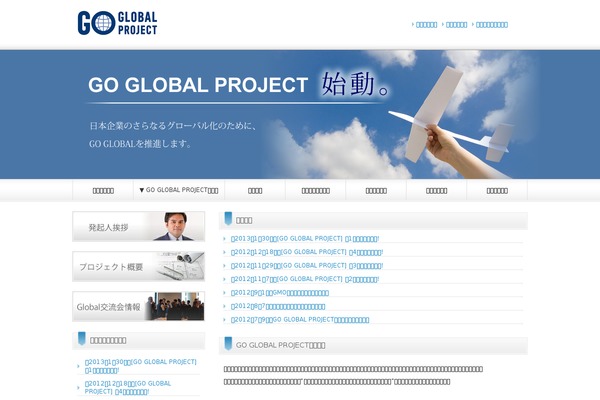Open the 2012/12/18 news link in main list

(307, 252)
